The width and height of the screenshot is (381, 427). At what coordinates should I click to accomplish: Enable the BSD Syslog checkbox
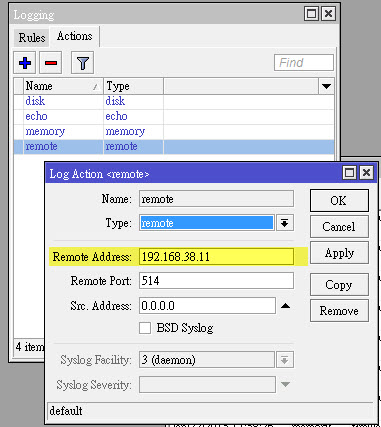(x=145, y=328)
